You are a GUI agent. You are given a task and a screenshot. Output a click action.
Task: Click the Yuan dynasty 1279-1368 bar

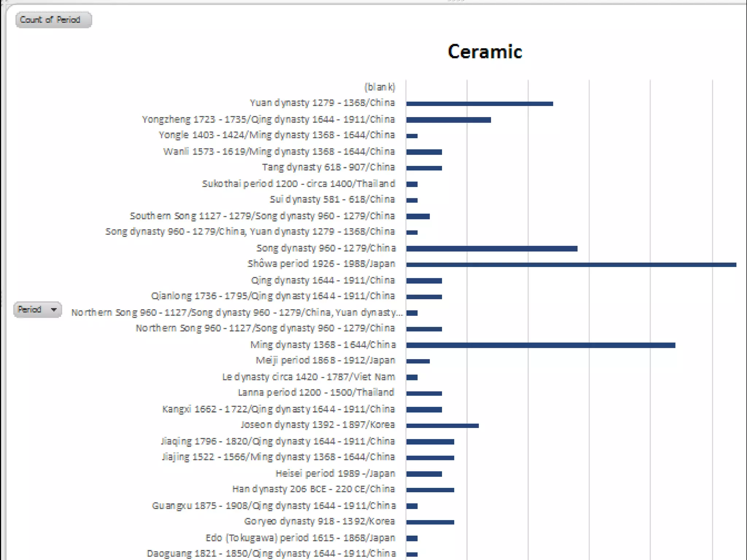(x=479, y=104)
